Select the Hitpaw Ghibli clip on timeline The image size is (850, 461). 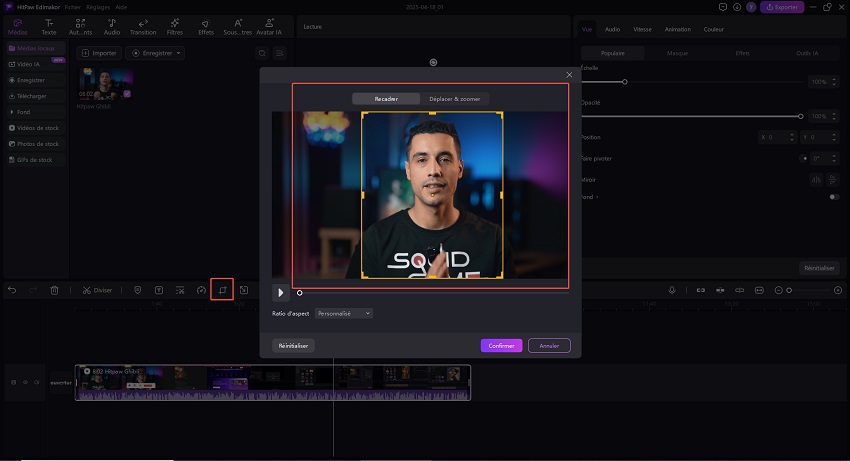point(273,382)
